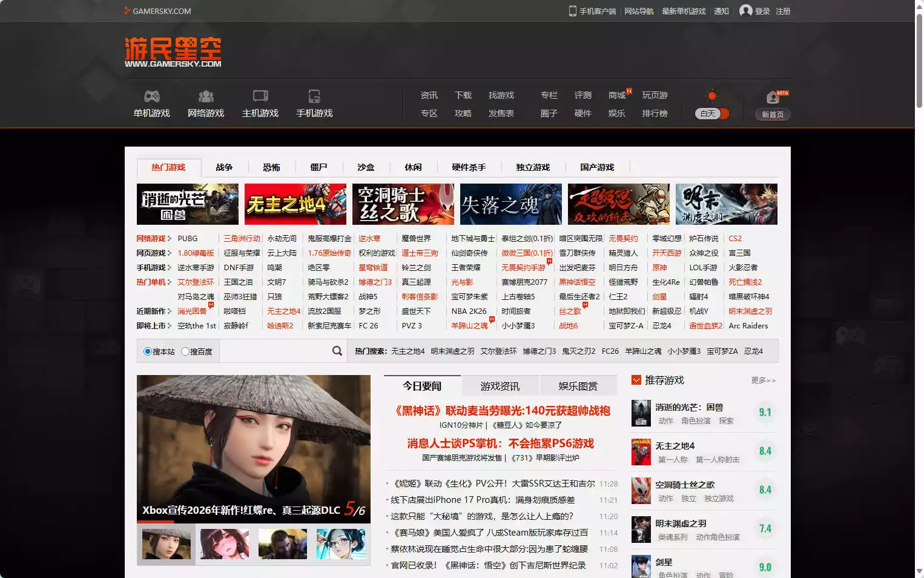This screenshot has height=578, width=924.
Task: Select the 搜本站 radio button
Action: tap(147, 351)
